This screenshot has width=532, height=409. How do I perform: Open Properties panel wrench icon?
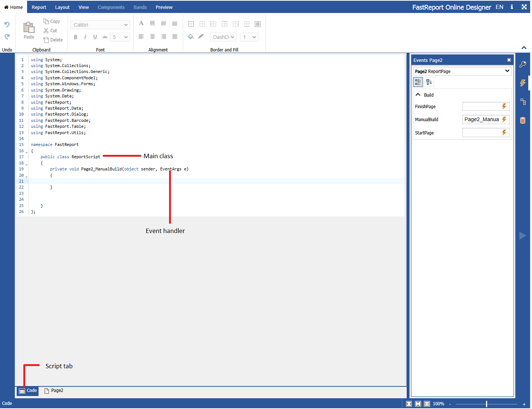click(523, 64)
